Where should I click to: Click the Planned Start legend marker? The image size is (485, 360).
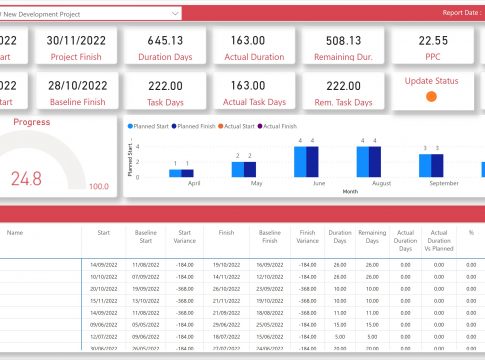tap(130, 126)
